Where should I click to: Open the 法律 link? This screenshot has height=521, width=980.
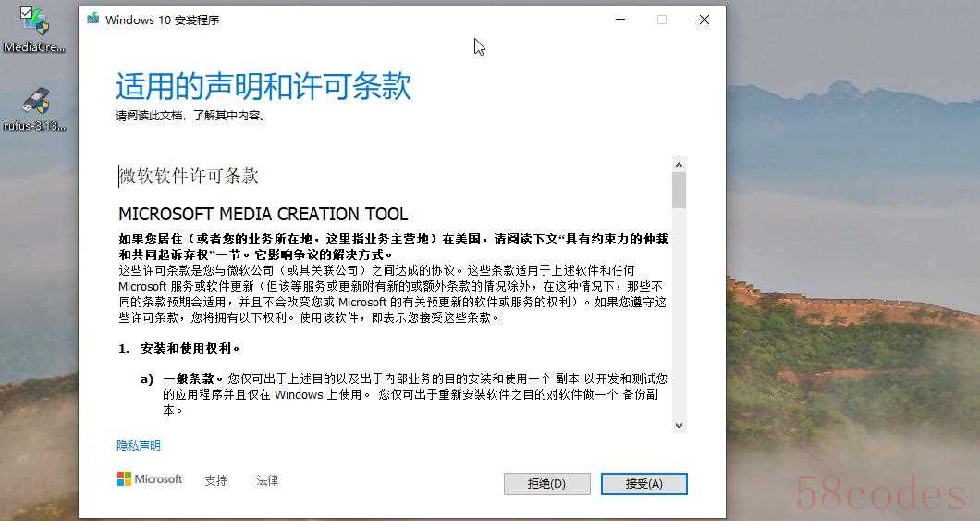pyautogui.click(x=267, y=480)
